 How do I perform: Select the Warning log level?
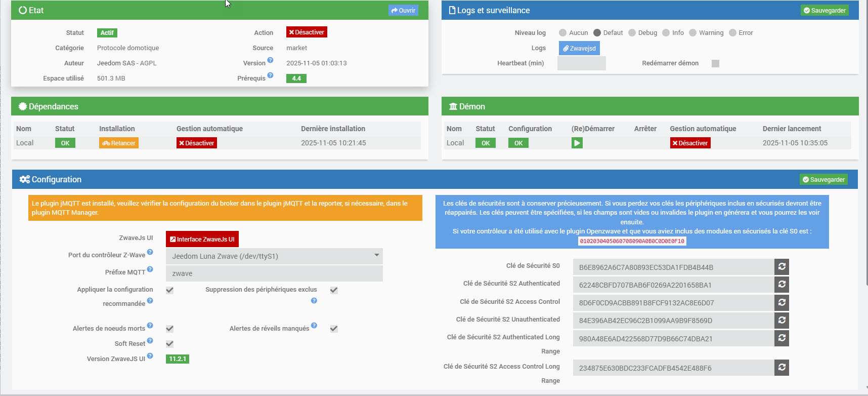[x=692, y=33]
